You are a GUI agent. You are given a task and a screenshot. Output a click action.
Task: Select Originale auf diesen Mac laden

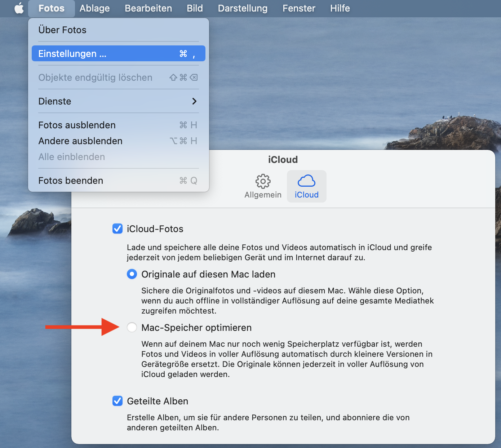coord(132,274)
